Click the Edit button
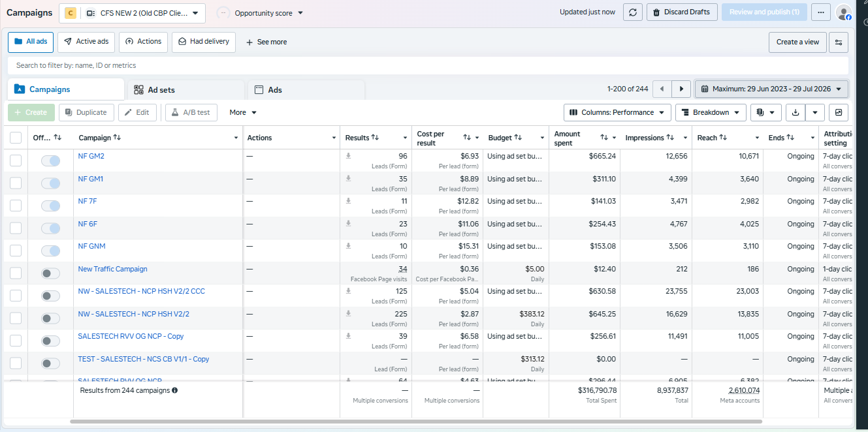This screenshot has height=432, width=868. coord(137,112)
